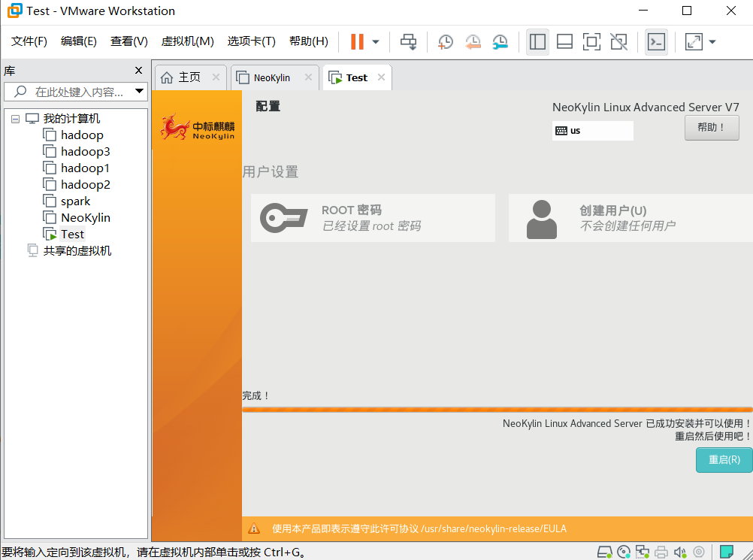Suspend the Test virtual machine
753x560 pixels.
[x=358, y=41]
